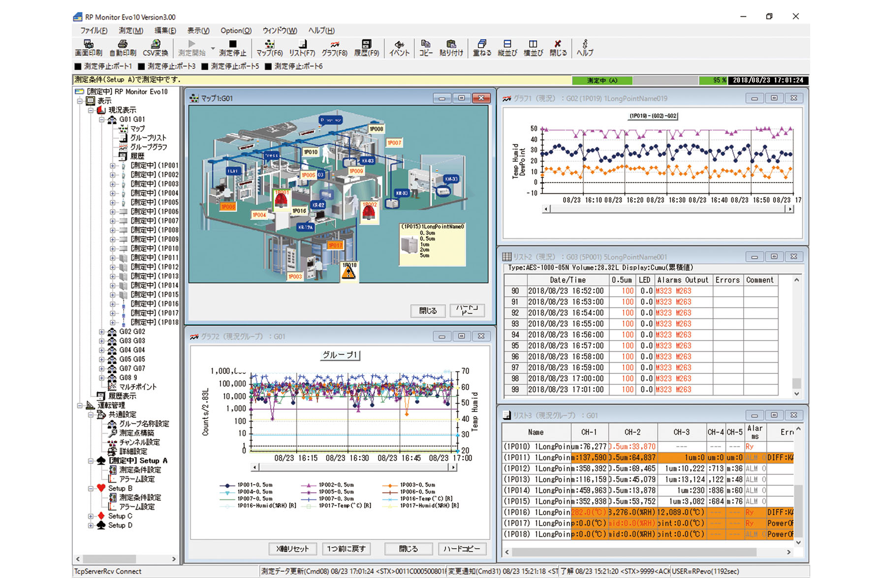Open the Option(O) menu
The width and height of the screenshot is (882, 588).
pyautogui.click(x=236, y=31)
